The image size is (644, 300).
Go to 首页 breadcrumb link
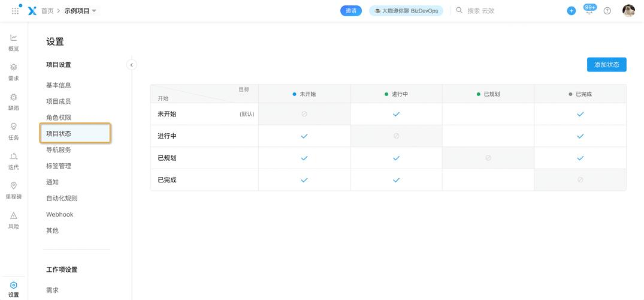[47, 11]
